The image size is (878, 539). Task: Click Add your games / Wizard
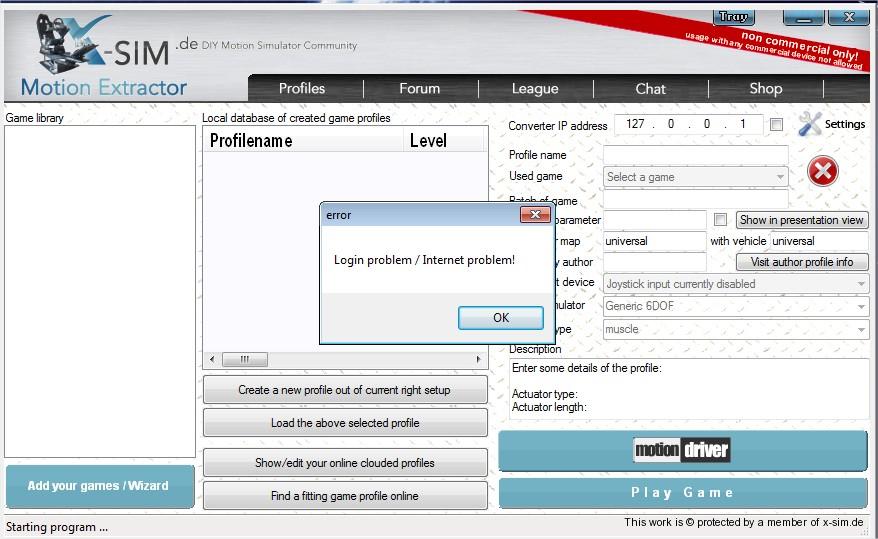click(x=98, y=486)
